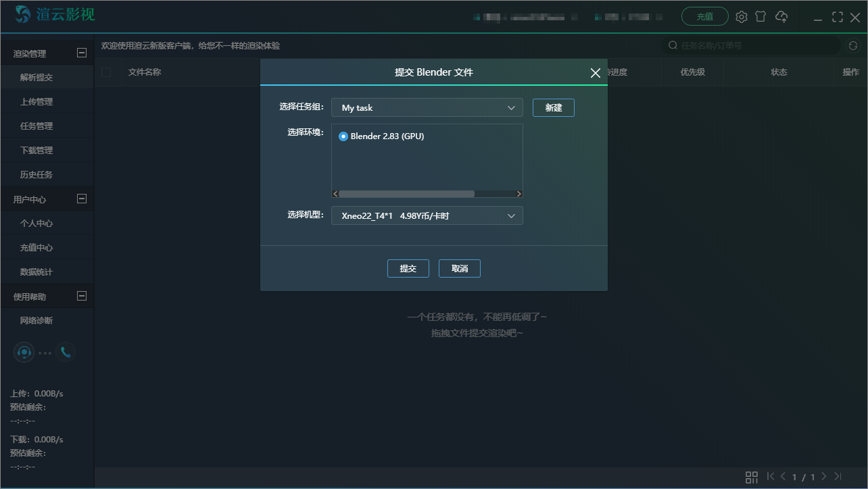Click scrollbar right arrow in environment list
This screenshot has height=489, width=868.
pyautogui.click(x=519, y=194)
